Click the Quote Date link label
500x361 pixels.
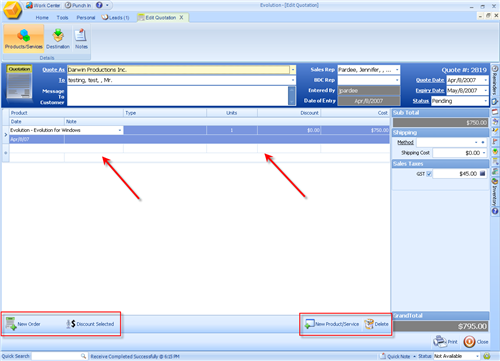[430, 80]
